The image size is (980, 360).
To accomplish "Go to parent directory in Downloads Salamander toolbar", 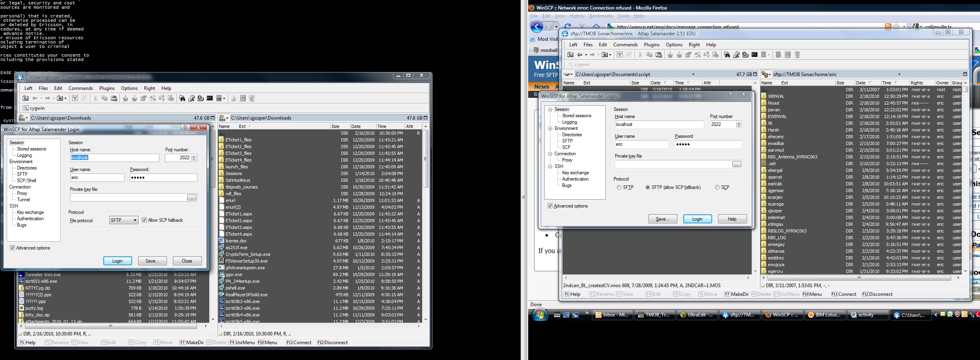I will click(x=25, y=98).
